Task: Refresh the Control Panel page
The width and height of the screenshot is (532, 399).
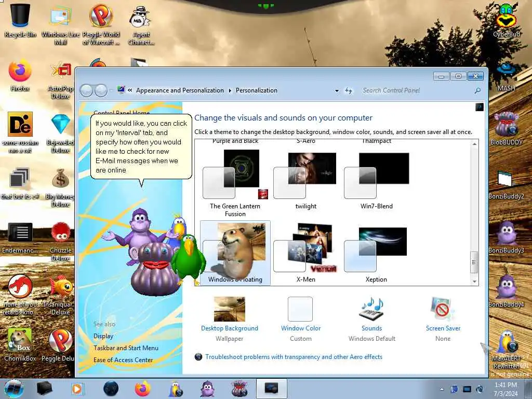Action: 349,90
